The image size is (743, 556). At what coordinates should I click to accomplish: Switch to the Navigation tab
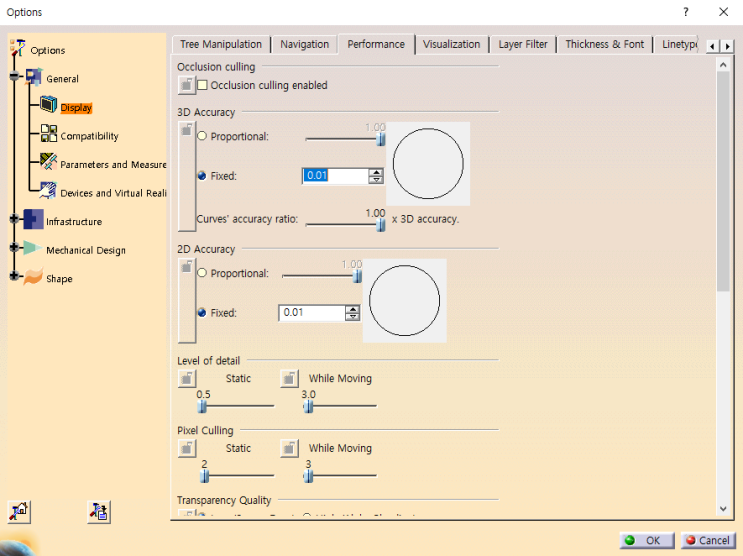(x=305, y=45)
